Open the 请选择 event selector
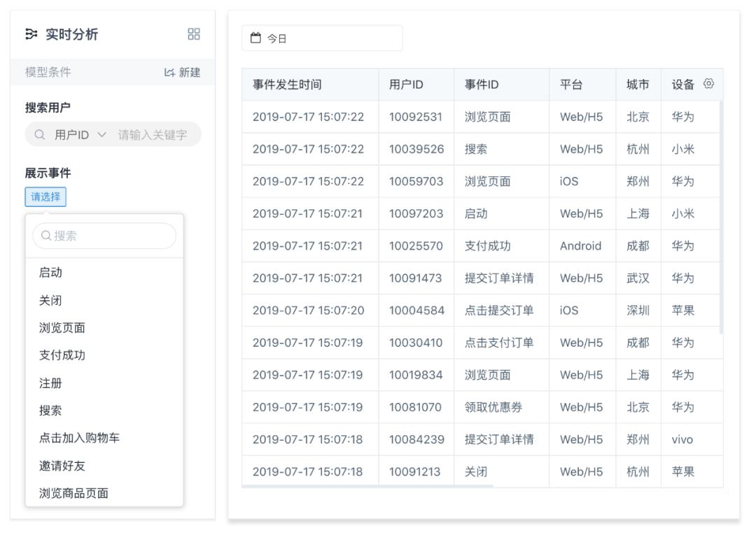The width and height of the screenshot is (756, 542). tap(45, 197)
